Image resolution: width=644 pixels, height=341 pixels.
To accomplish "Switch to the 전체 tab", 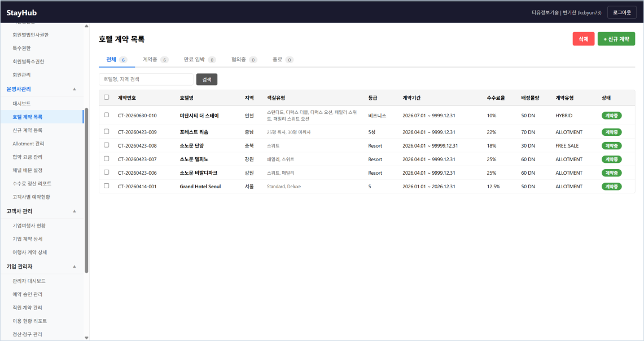I will pos(117,60).
